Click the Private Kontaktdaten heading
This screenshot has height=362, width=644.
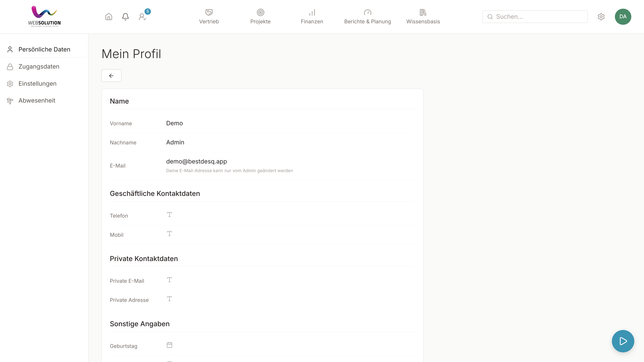click(144, 259)
